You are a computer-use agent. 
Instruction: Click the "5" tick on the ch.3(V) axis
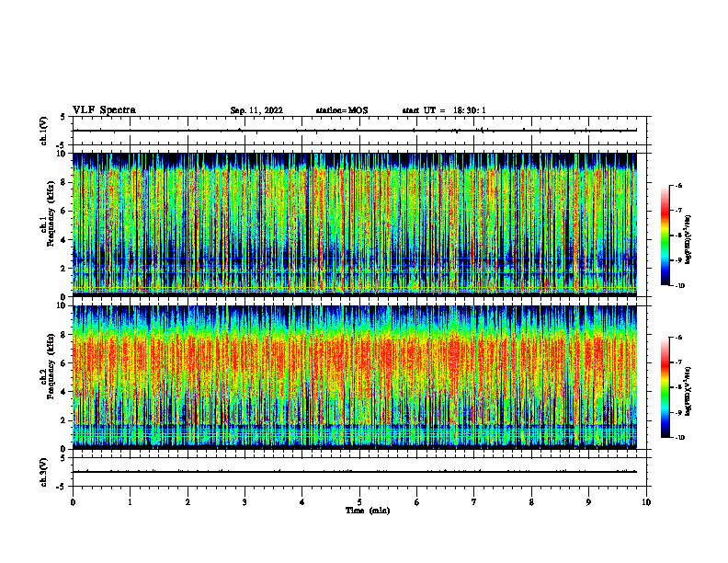63,458
